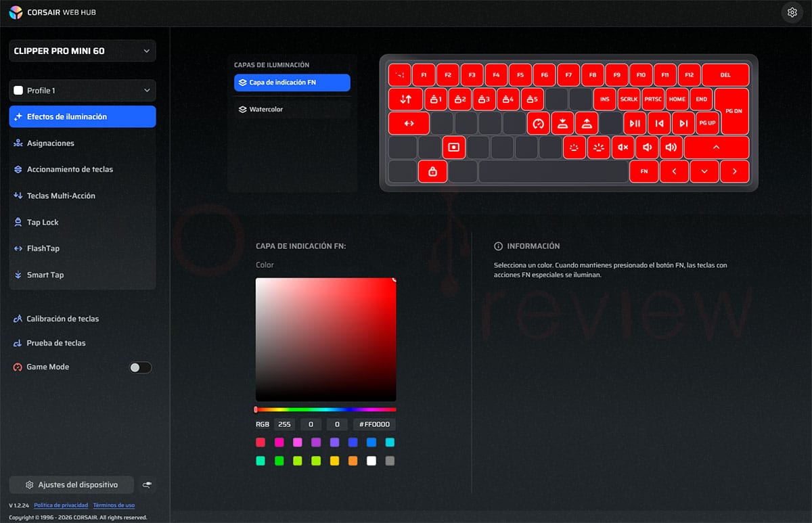
Task: Open Efectos de iluminación section
Action: 83,116
